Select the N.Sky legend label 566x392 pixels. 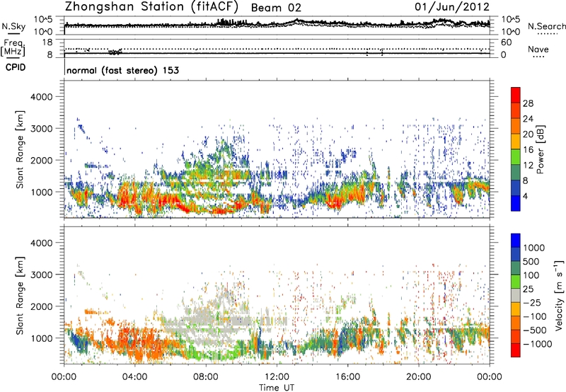pyautogui.click(x=13, y=26)
